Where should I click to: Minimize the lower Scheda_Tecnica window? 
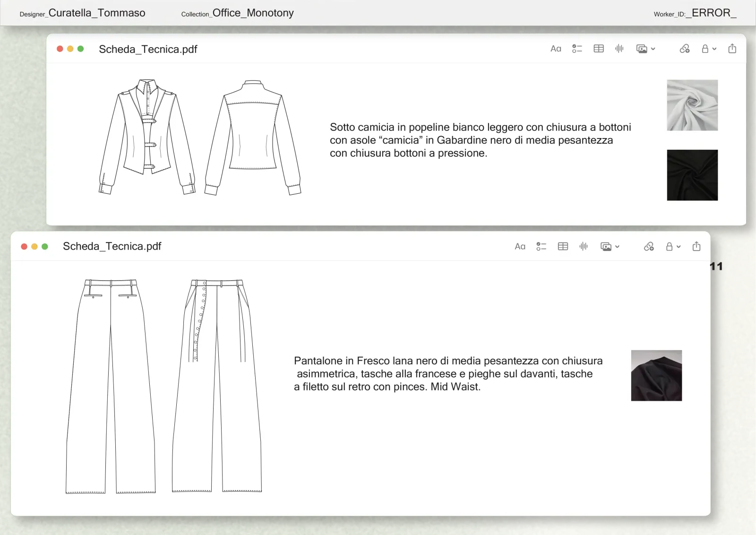(34, 246)
